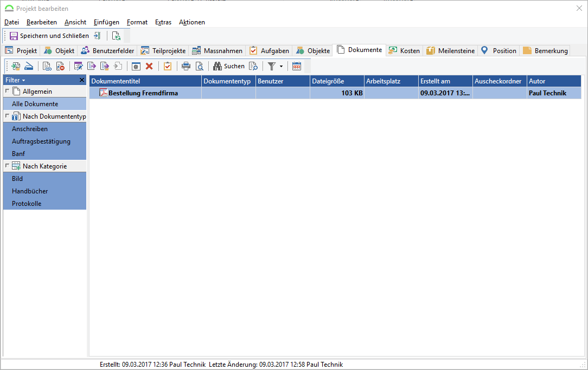588x370 pixels.
Task: Switch to the Kosten tab
Action: tap(404, 50)
